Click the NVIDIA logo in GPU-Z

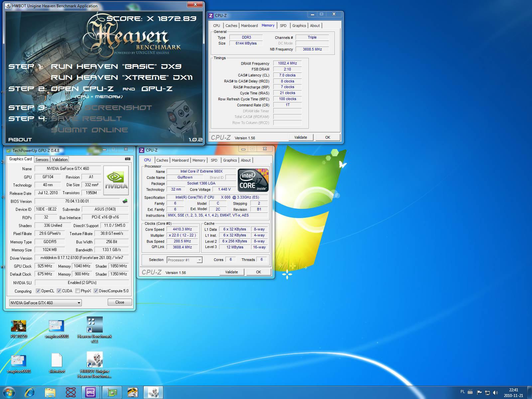(x=116, y=181)
